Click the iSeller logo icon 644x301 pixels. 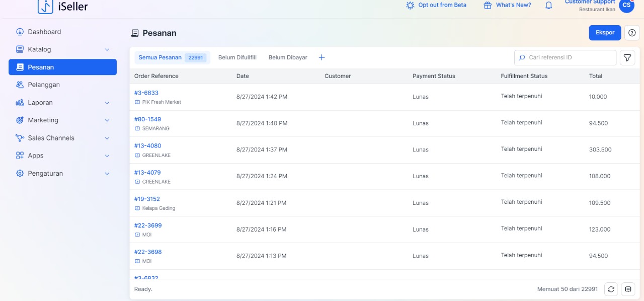[x=45, y=6]
